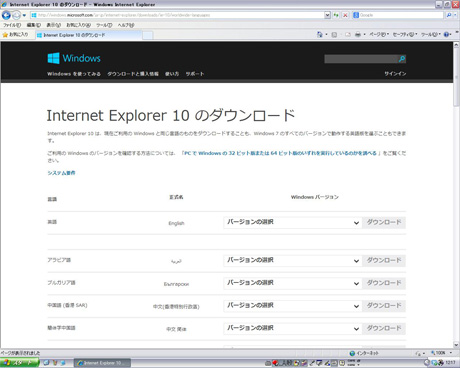Viewport: 460px width, 368px height.
Task: Click the blue Help question mark icon
Action: coord(447,34)
